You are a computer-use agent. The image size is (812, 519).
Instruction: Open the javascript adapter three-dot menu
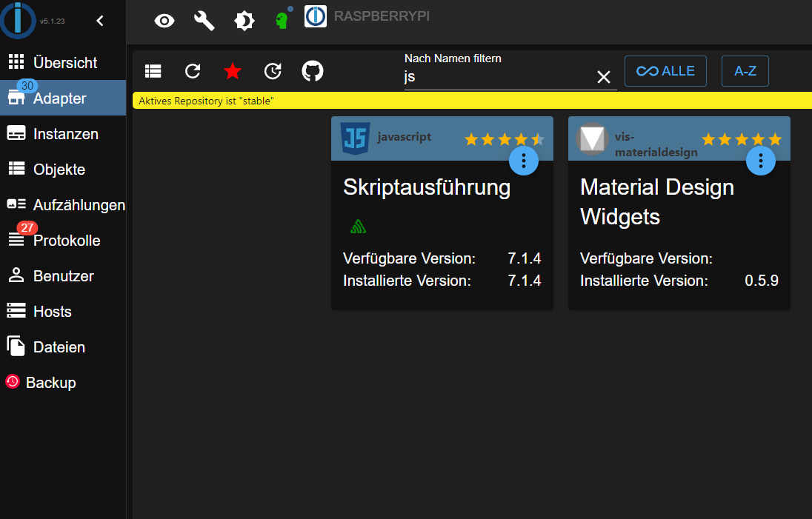coord(524,160)
